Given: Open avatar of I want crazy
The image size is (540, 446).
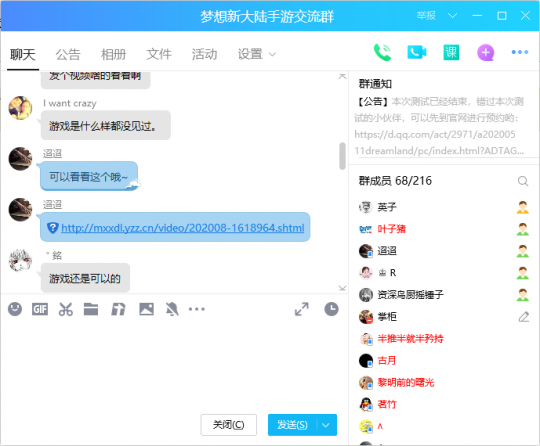Looking at the screenshot, I should point(20,108).
